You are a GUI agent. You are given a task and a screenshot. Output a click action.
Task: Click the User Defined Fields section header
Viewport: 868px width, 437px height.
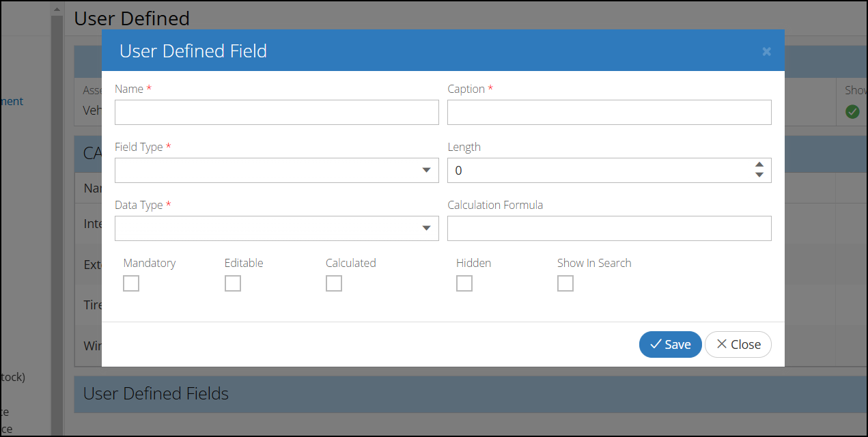(156, 393)
